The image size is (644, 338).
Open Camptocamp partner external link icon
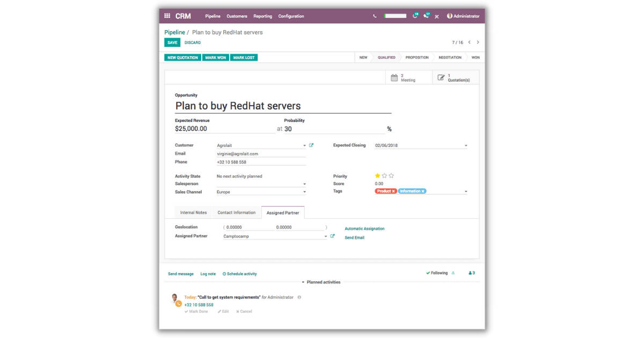[x=332, y=236]
